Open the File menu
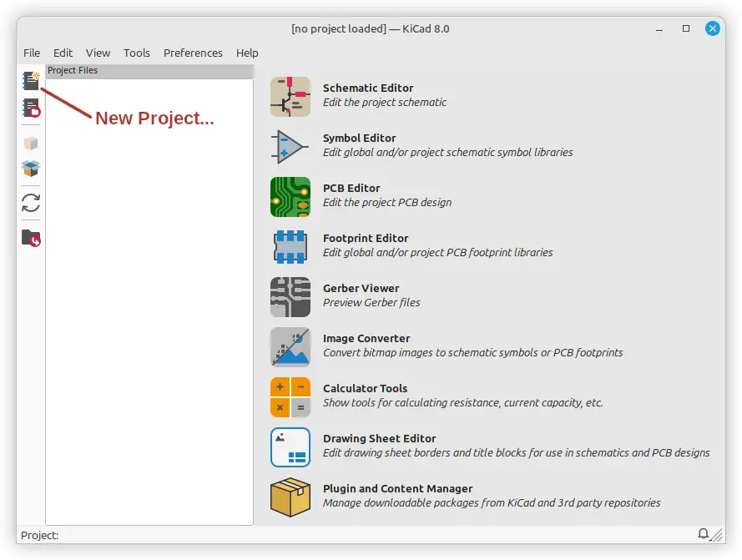This screenshot has width=742, height=560. (32, 53)
